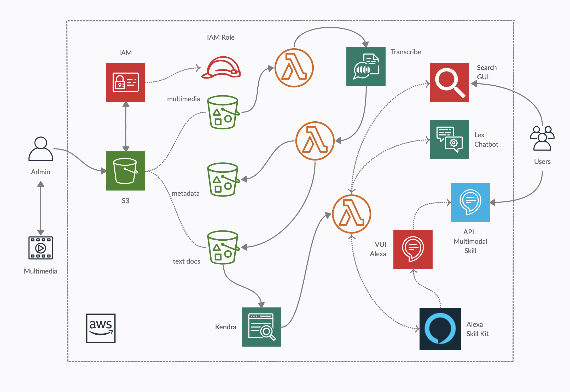Click the Lambda icon above Kendra
Image resolution: width=570 pixels, height=392 pixels.
tap(351, 214)
